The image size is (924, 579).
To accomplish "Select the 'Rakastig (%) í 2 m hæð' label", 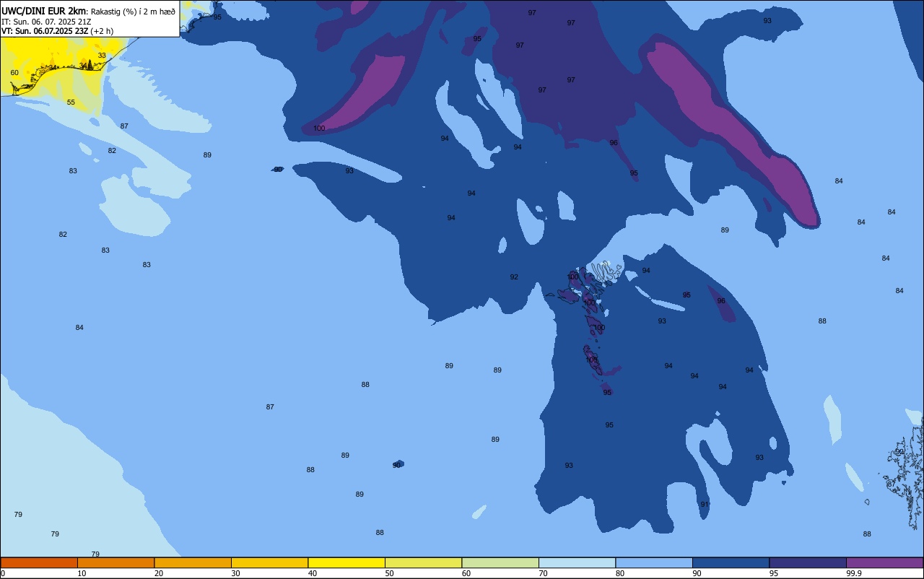I will coord(132,11).
